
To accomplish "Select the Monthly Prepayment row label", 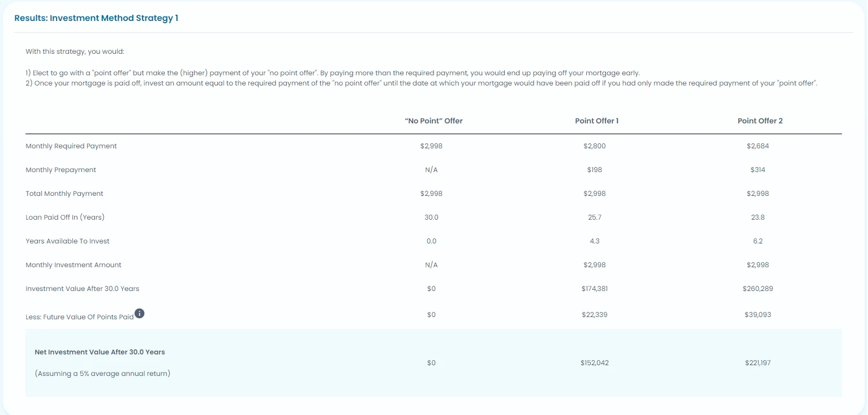I will 61,169.
